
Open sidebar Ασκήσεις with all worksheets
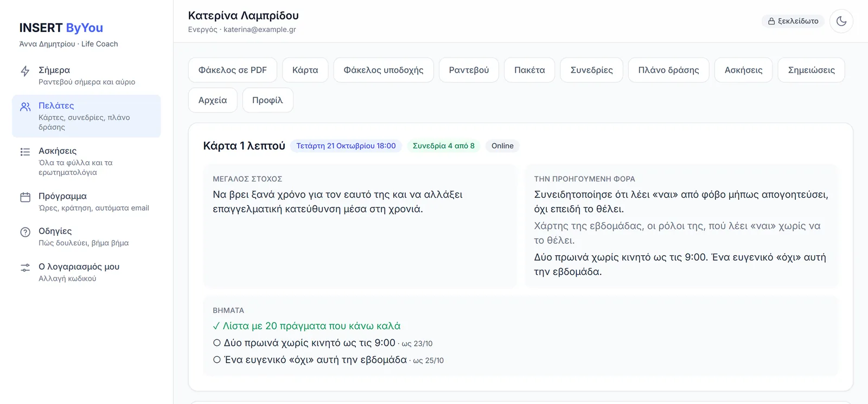tap(86, 161)
